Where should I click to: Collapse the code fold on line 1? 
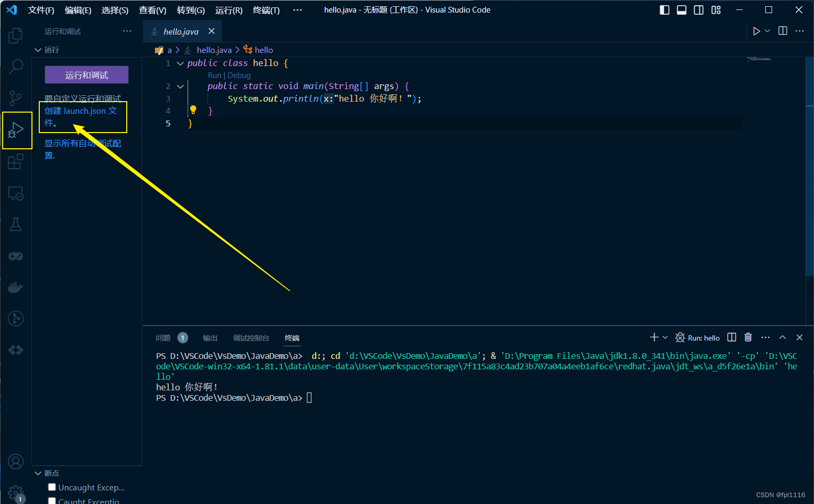tap(180, 63)
